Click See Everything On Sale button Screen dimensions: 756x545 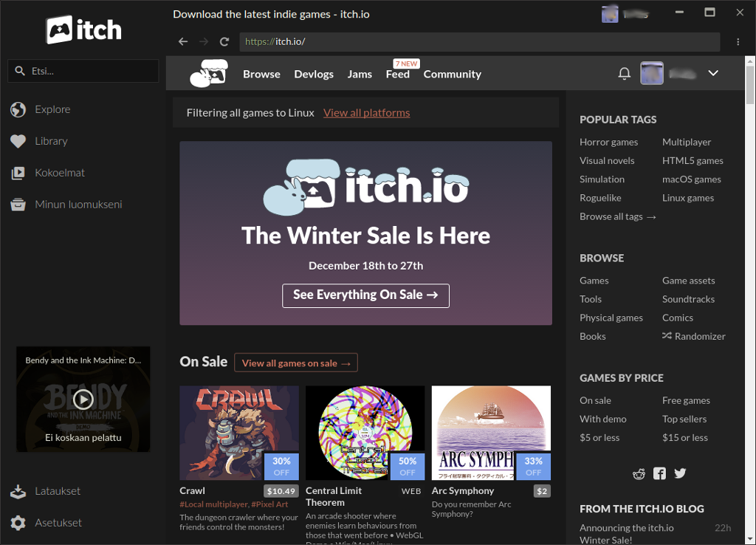click(365, 295)
